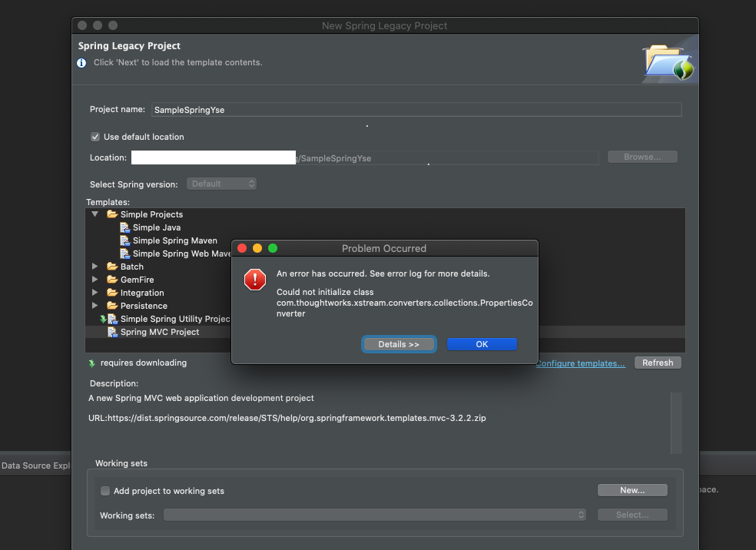Click the Browse... location button
Viewport: 756px width, 550px height.
pyautogui.click(x=642, y=157)
